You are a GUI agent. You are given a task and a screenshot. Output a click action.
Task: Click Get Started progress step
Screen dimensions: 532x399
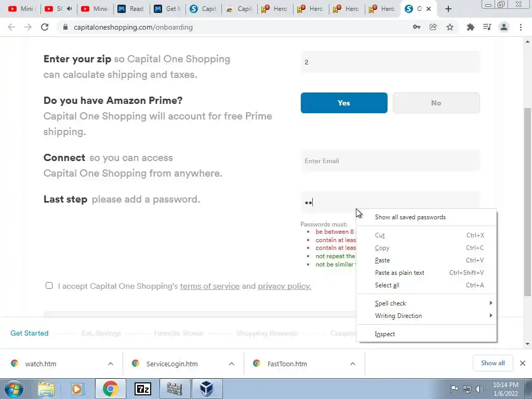click(30, 333)
